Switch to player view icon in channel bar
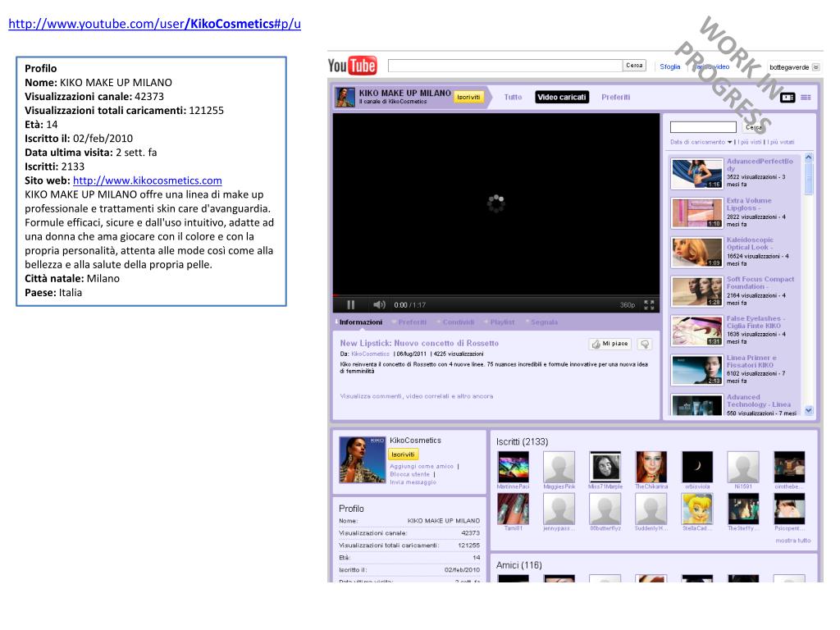Viewport: 840px width, 630px height. click(x=787, y=98)
